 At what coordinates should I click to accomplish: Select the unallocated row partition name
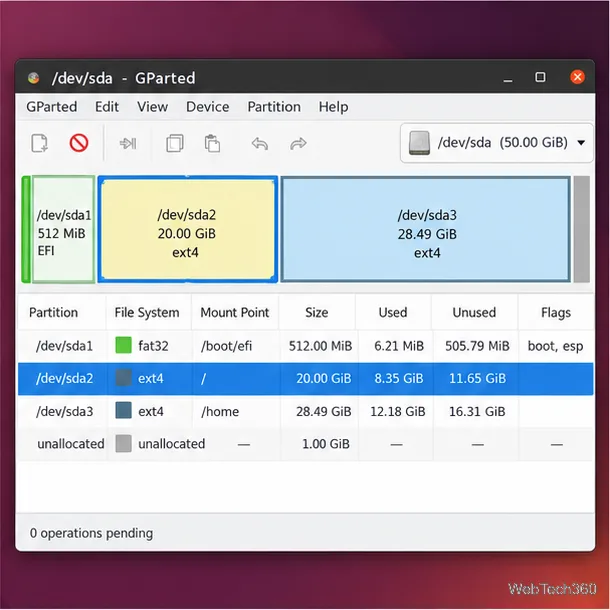71,444
